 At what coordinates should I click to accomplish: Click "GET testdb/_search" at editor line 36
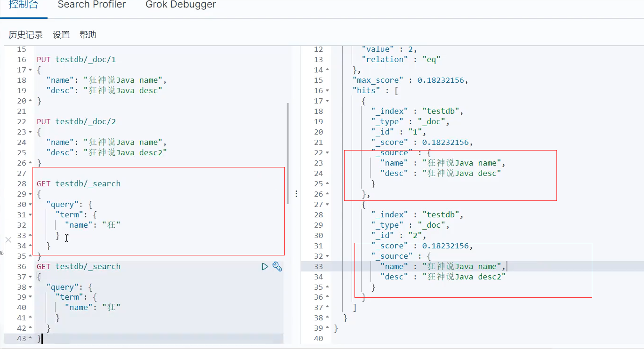point(79,267)
